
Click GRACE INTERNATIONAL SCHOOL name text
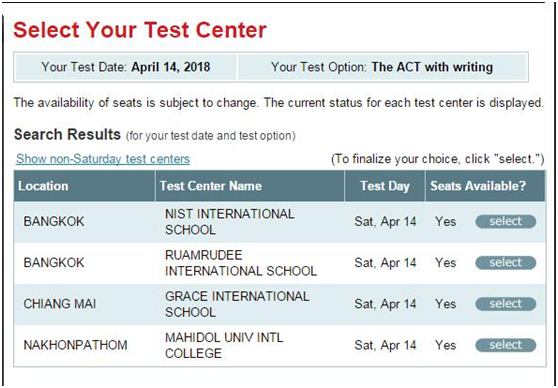237,304
